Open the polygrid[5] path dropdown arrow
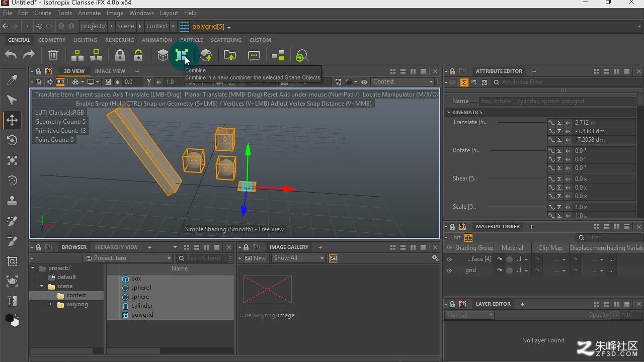 point(229,27)
